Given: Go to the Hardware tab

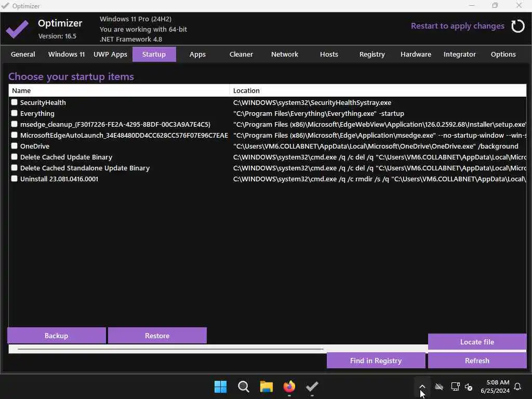Looking at the screenshot, I should [416, 54].
